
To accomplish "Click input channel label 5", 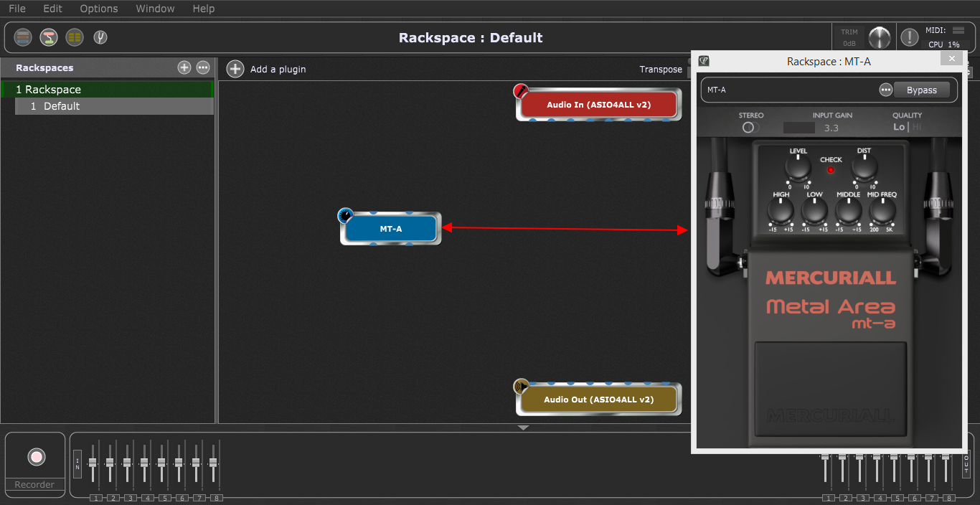I will tap(164, 498).
